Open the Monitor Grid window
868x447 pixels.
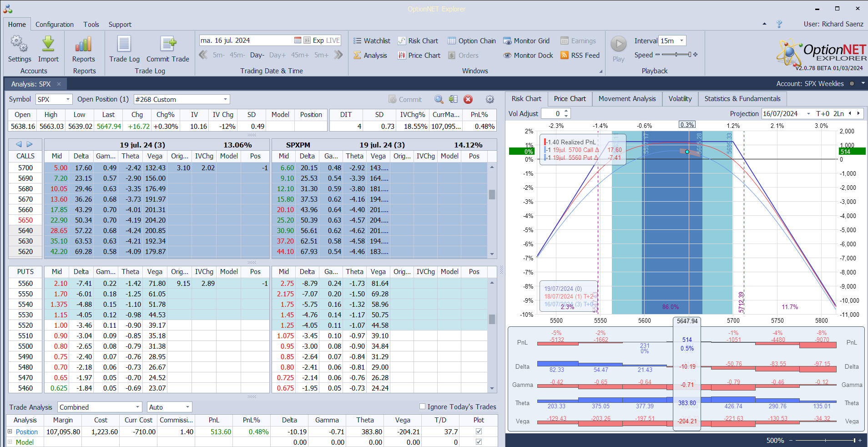(x=526, y=41)
